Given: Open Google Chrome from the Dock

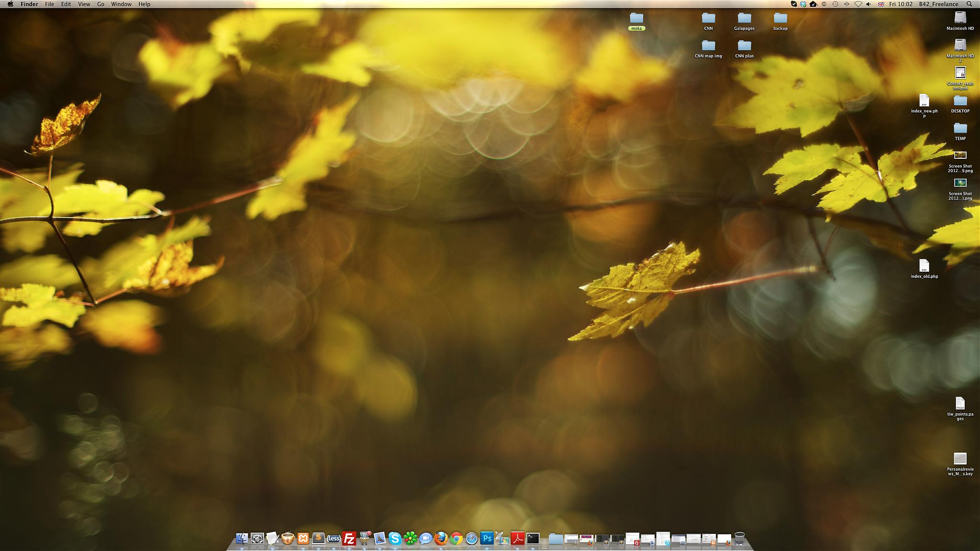Looking at the screenshot, I should 456,539.
